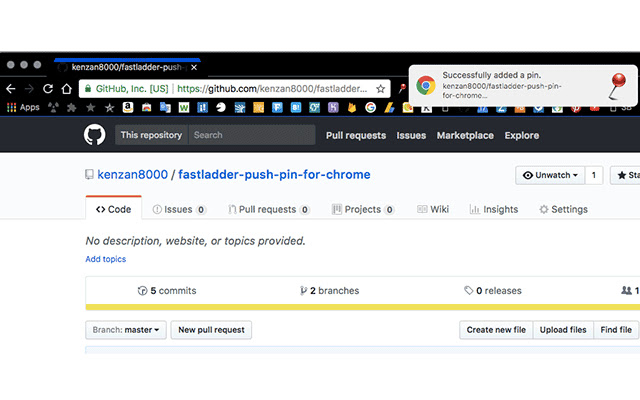Open the green W bookmark

[184, 107]
